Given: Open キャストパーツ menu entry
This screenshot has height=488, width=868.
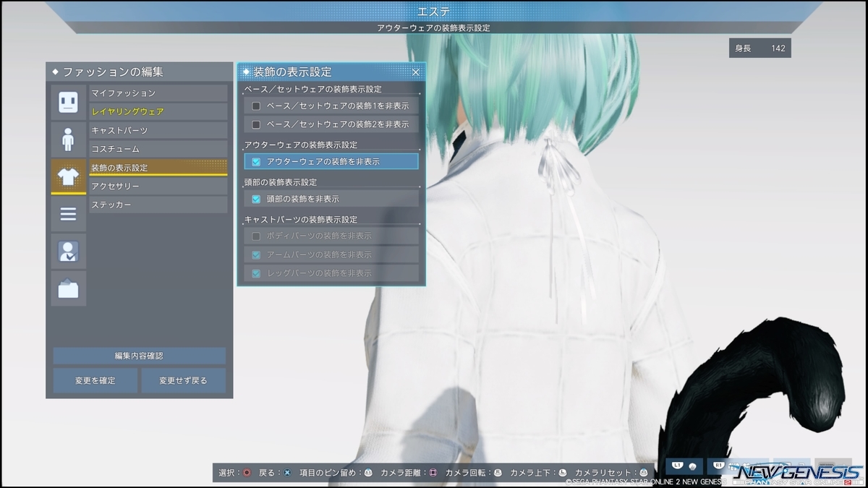Looking at the screenshot, I should pyautogui.click(x=158, y=130).
